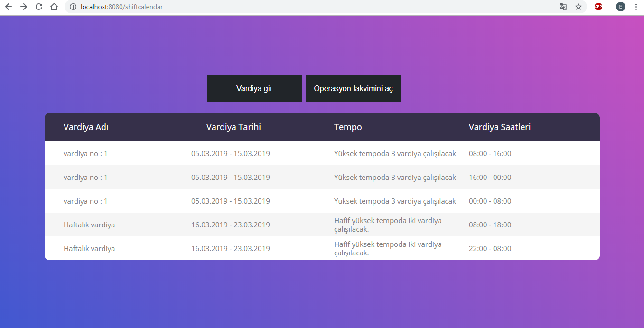Select vardiya no : 1 in 16:00 - 00:00 row

tap(85, 178)
